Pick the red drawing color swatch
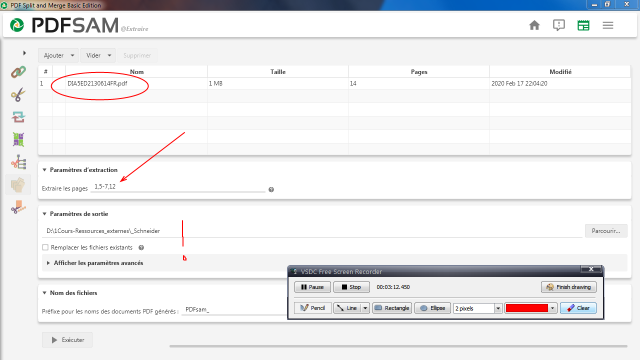This screenshot has height=360, width=640. (x=527, y=308)
